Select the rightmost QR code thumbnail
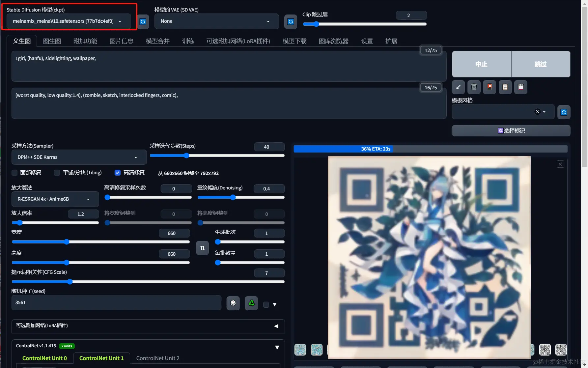This screenshot has height=368, width=588. point(561,350)
